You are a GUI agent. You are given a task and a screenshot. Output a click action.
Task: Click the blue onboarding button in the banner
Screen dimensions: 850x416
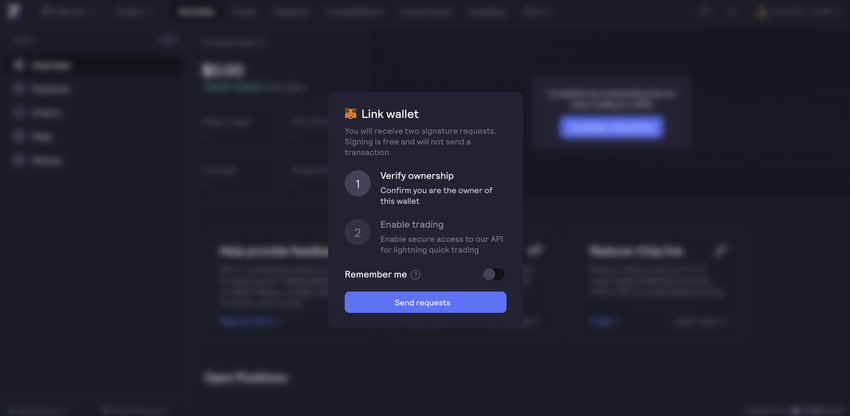coord(611,127)
